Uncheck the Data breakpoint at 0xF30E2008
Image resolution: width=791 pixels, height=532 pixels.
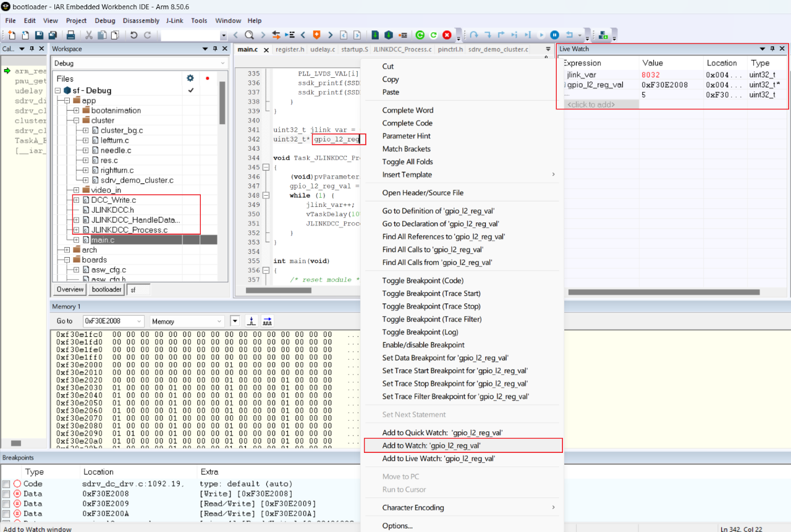[x=7, y=493]
